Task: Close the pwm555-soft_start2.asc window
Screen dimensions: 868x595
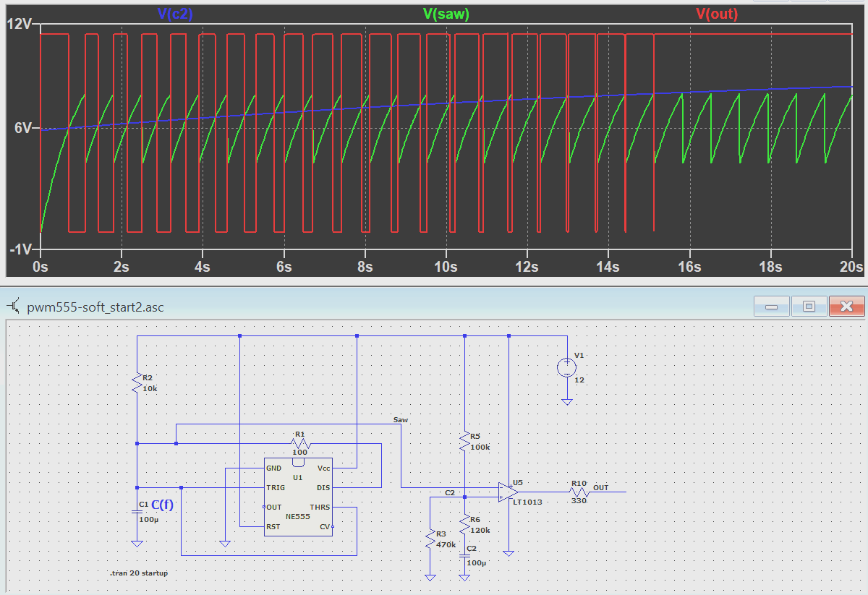Action: [x=847, y=307]
